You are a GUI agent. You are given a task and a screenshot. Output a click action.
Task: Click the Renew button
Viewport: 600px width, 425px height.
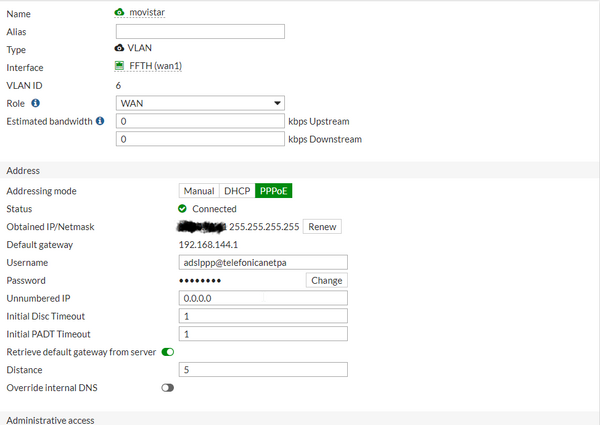[322, 227]
